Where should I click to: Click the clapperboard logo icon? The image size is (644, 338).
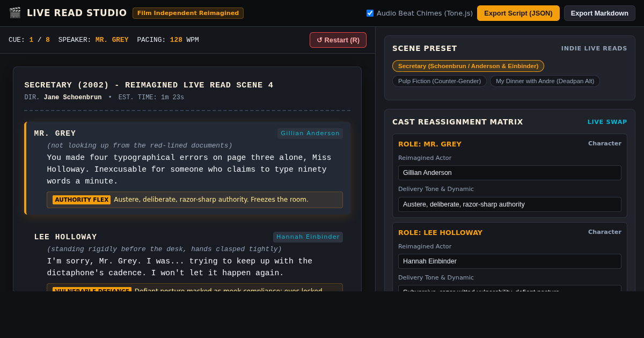tap(15, 13)
